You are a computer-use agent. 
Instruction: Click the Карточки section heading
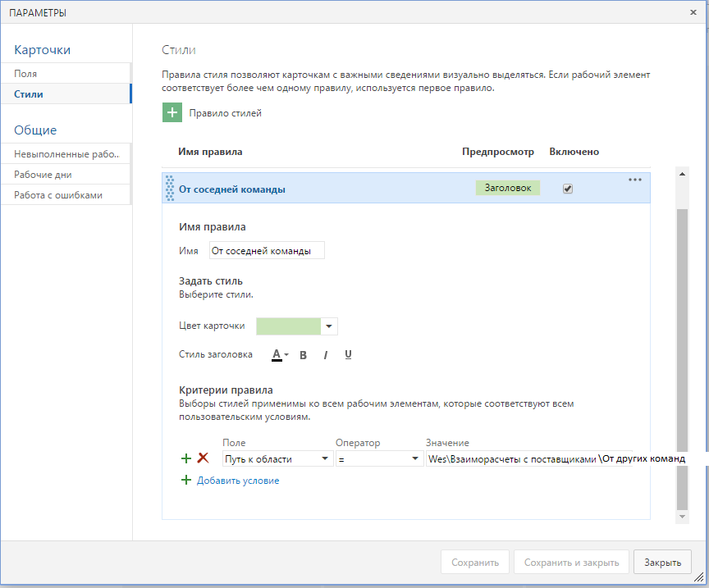pos(43,50)
